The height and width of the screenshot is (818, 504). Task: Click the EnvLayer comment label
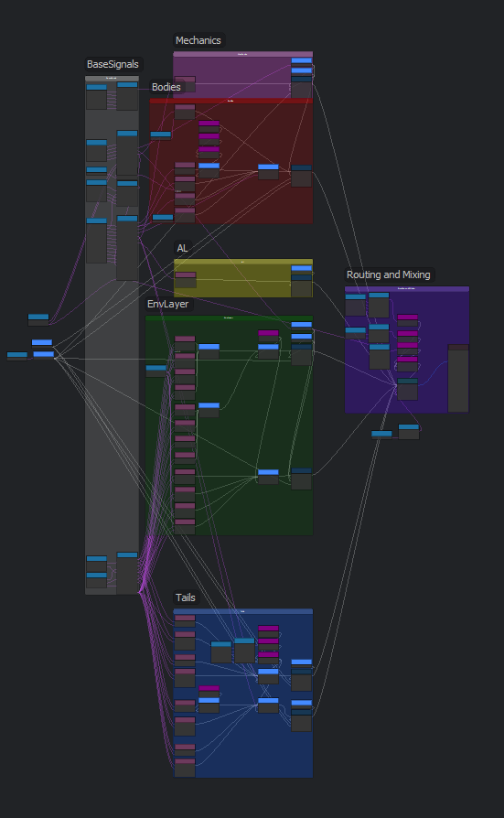[168, 304]
